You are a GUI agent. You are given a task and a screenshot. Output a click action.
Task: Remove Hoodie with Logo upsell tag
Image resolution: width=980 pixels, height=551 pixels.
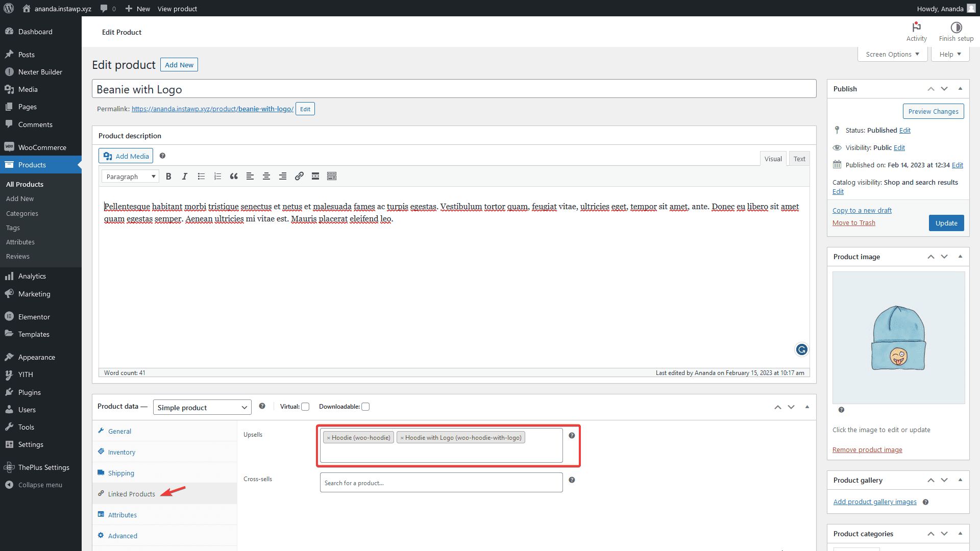[402, 438]
